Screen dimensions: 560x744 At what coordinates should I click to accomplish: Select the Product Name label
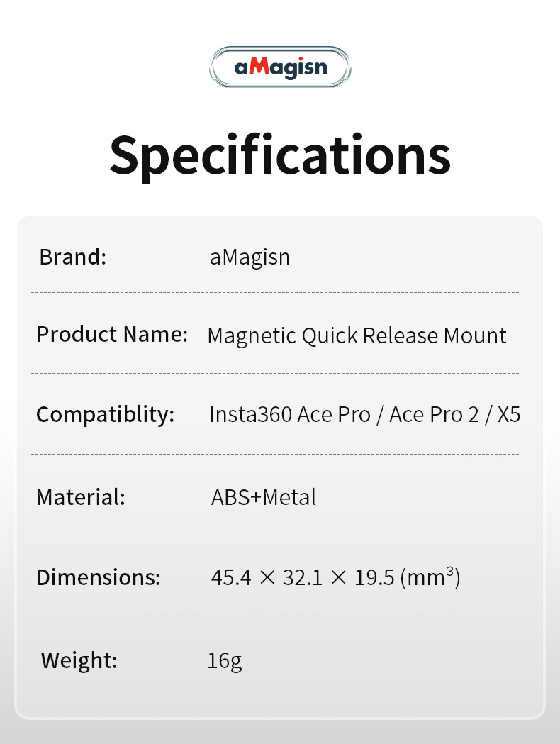(112, 333)
